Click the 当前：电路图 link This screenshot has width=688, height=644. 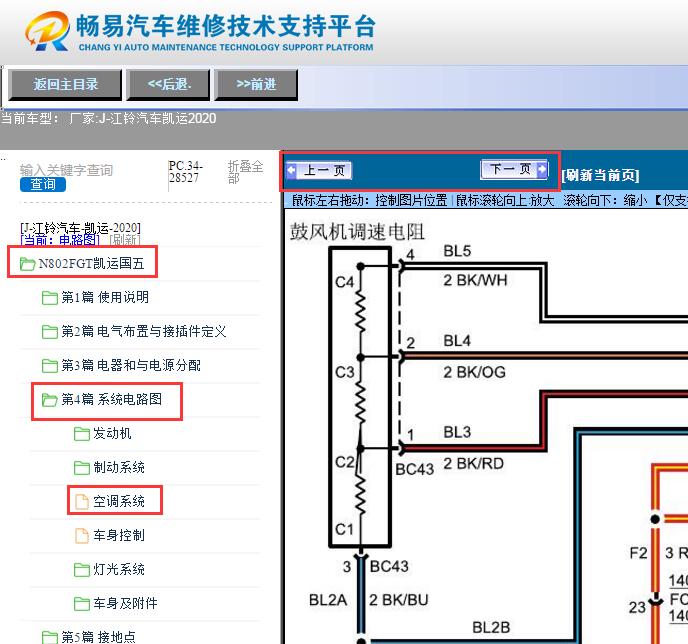60,240
